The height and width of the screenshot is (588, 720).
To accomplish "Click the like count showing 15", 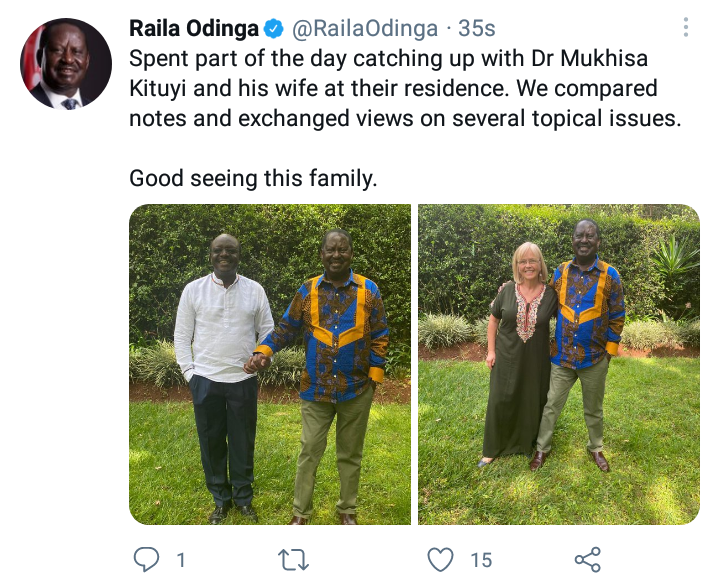I will [481, 560].
